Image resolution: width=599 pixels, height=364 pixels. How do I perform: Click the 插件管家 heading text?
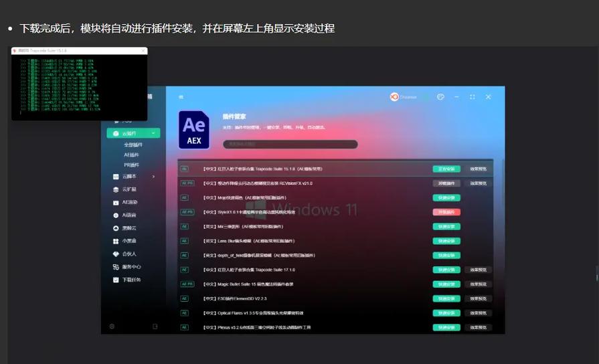click(234, 116)
